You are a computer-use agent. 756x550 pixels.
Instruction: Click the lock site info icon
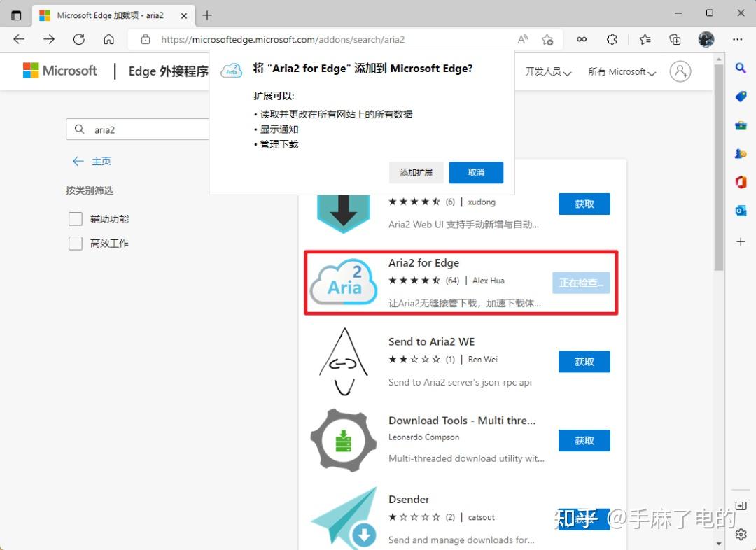point(146,39)
